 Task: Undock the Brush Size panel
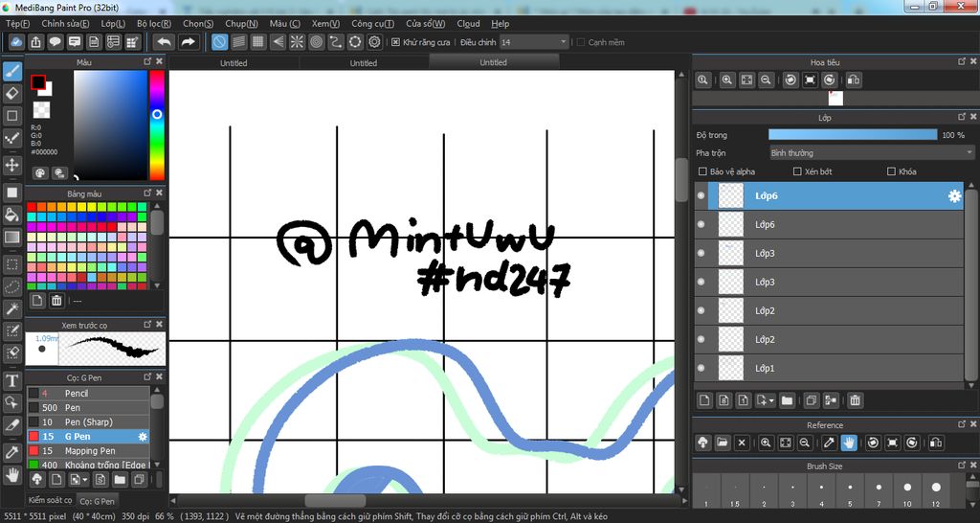[962, 466]
